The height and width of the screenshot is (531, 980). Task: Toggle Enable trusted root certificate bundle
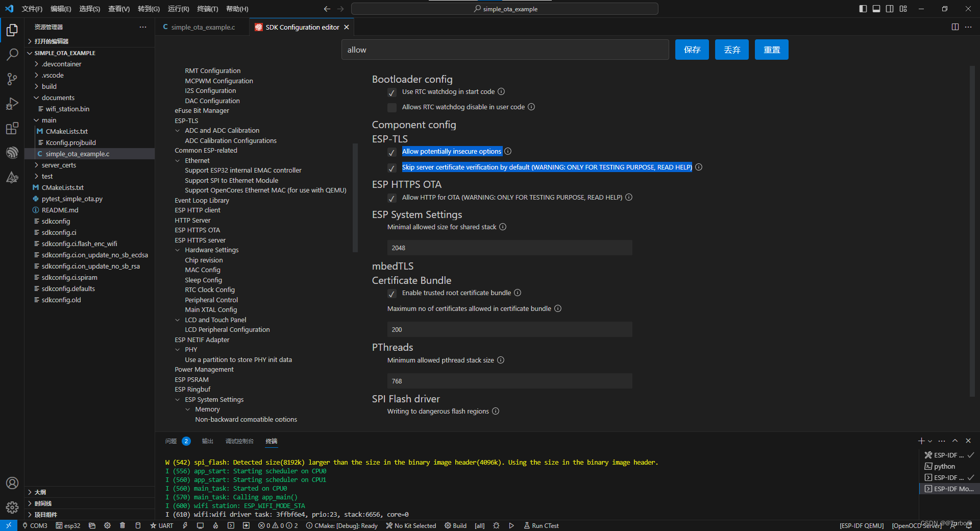tap(392, 294)
